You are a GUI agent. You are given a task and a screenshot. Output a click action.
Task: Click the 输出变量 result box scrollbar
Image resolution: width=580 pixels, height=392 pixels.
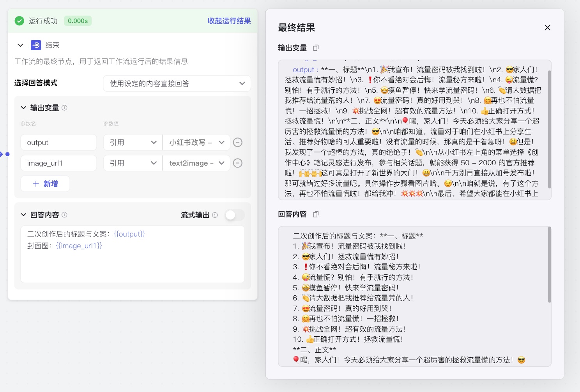click(550, 129)
